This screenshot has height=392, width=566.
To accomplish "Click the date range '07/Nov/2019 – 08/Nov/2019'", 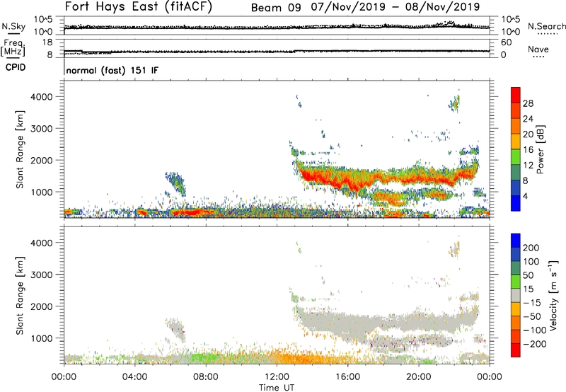I will click(x=395, y=7).
